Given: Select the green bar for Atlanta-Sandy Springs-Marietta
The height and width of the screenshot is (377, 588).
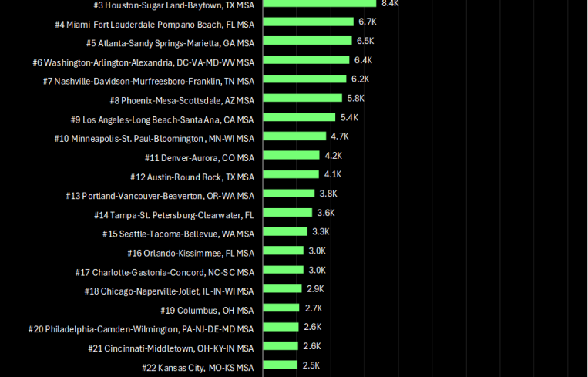Looking at the screenshot, I should [x=307, y=41].
